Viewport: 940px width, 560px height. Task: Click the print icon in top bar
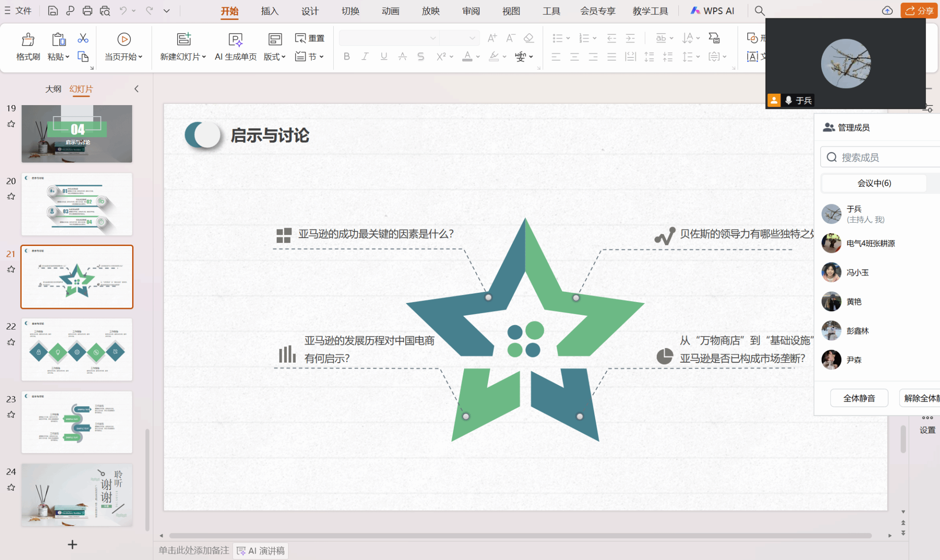87,11
